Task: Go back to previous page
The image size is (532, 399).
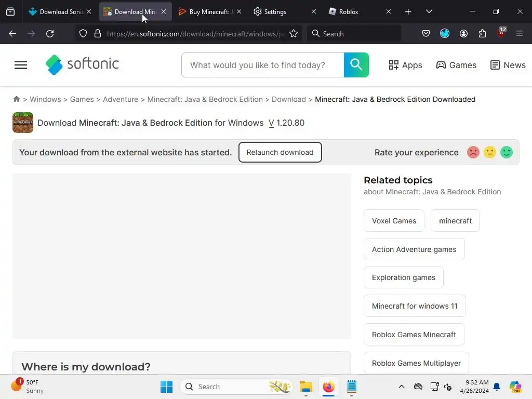Action: (x=12, y=34)
